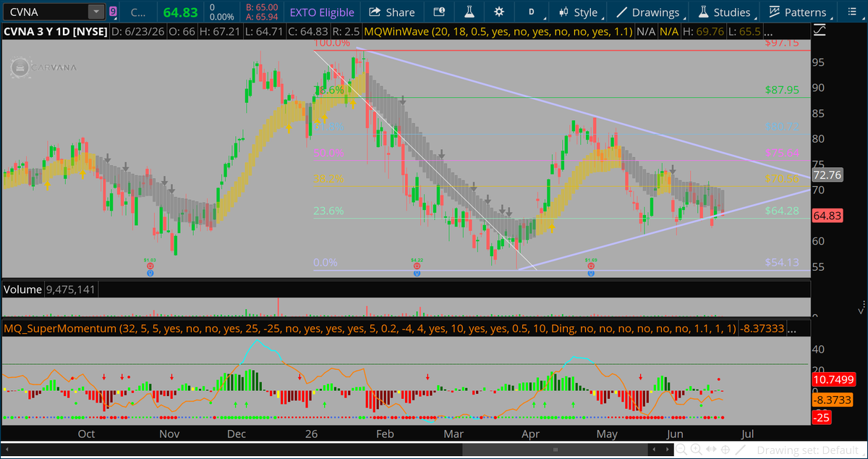Click the 100.0% Fibonacci label

[331, 43]
